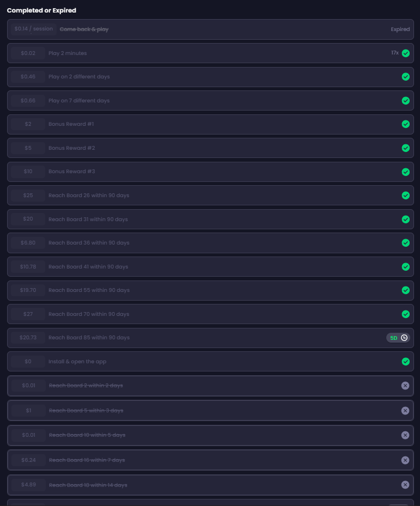Click X icon on Reach Board 5 row

pyautogui.click(x=405, y=411)
